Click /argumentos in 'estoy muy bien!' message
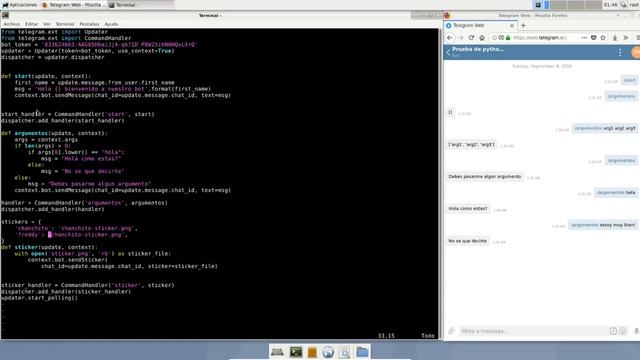The height and width of the screenshot is (360, 640). point(584,225)
